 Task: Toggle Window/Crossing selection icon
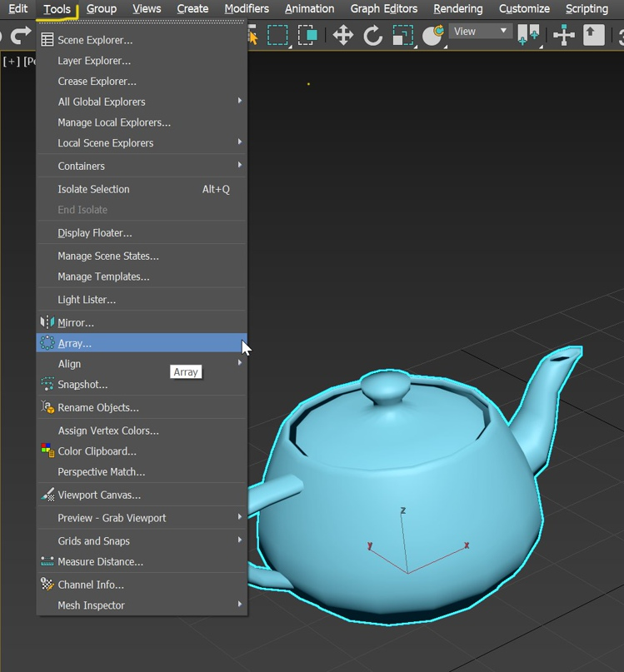pyautogui.click(x=307, y=35)
